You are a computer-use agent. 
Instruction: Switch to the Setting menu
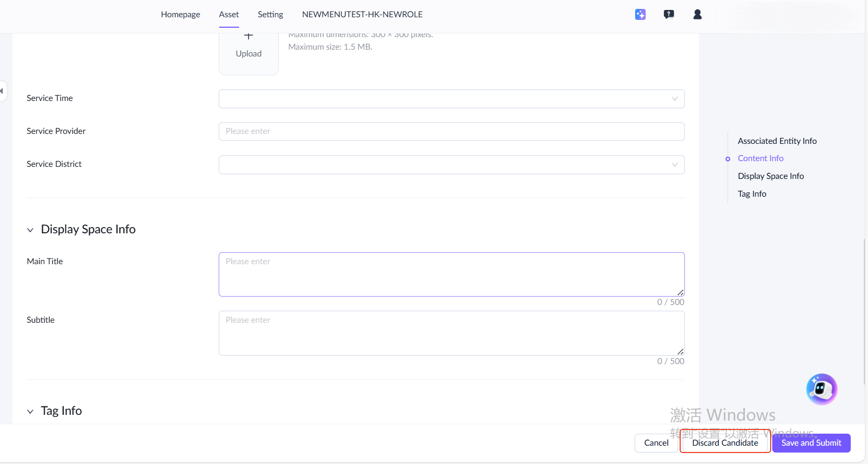[x=270, y=15]
